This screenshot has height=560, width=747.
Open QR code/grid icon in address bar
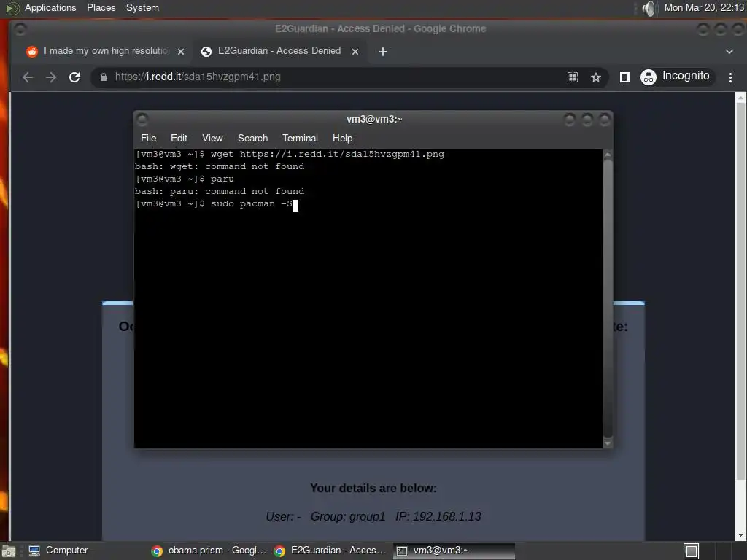(573, 77)
